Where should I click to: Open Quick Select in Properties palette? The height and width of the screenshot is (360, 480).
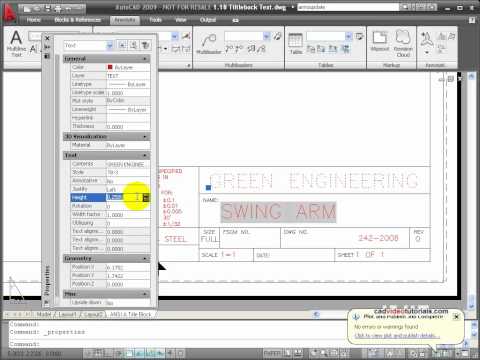(x=145, y=45)
